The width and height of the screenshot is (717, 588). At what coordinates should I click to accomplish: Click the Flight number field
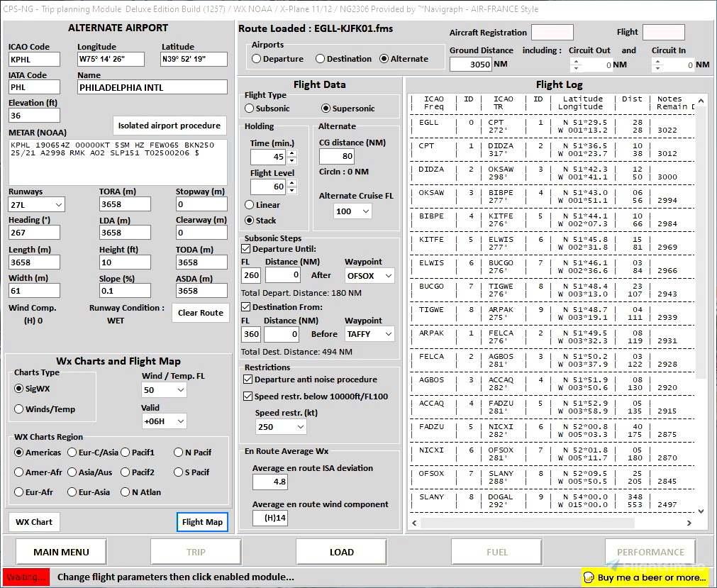[664, 33]
